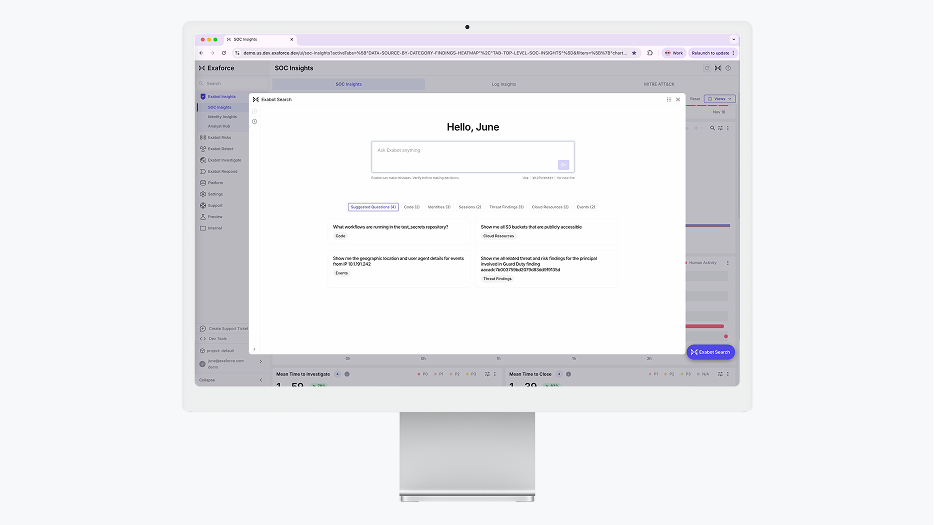Open SOC Insights in the sidebar
Image resolution: width=934 pixels, height=525 pixels.
pos(219,107)
